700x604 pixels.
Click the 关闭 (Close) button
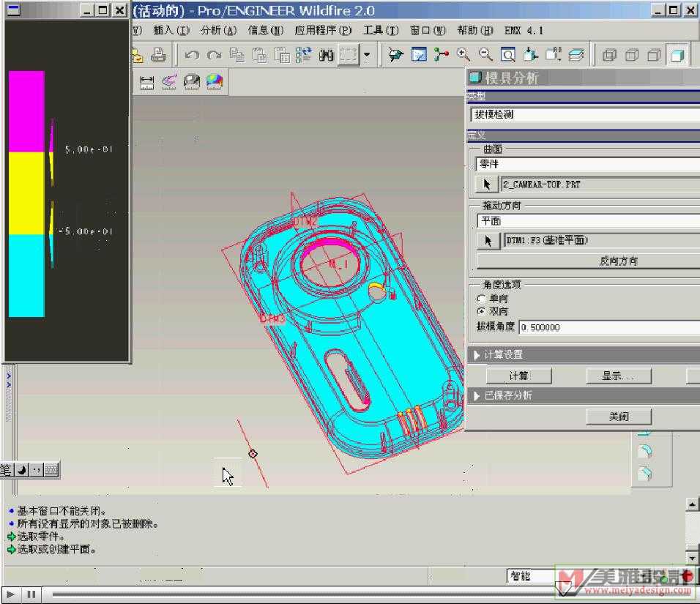click(x=618, y=417)
